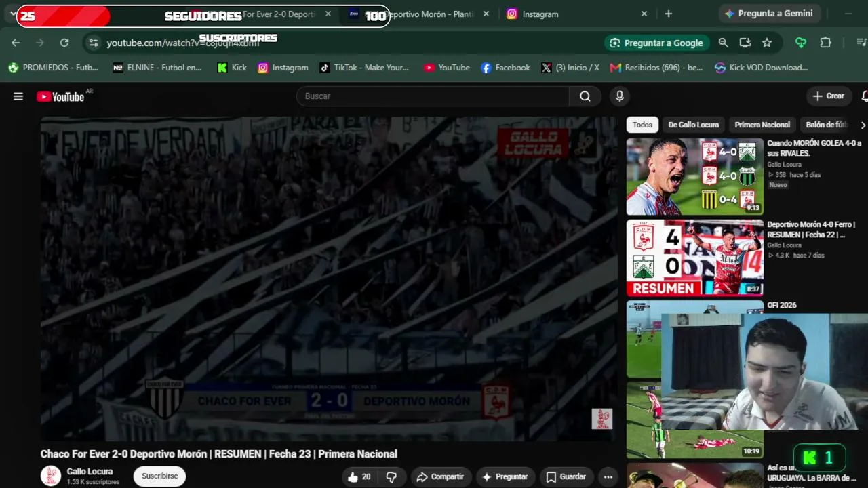Show more filter chips with right chevron
Screen dimensions: 868x488
pyautogui.click(x=863, y=125)
